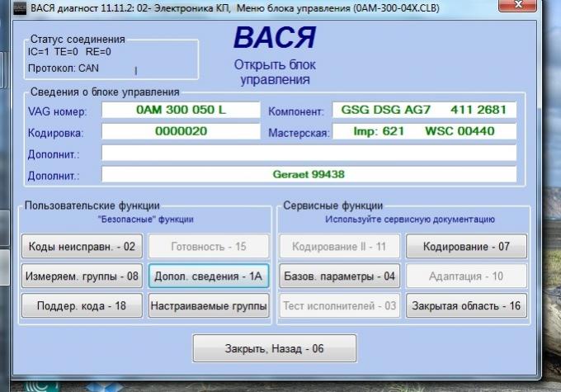Click the greyed Адаптация - 10 button
This screenshot has height=392, width=561.
[x=466, y=276]
